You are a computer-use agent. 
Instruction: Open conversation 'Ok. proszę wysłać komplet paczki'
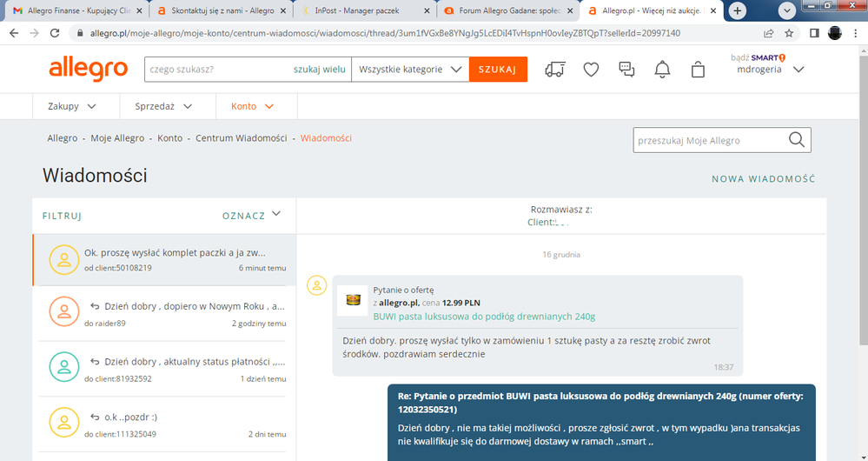[x=164, y=260]
